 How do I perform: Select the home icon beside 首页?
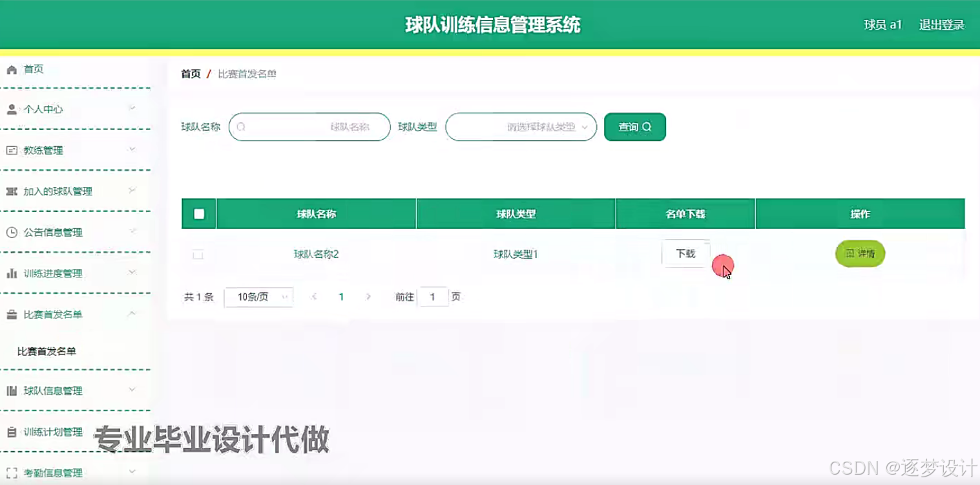point(10,69)
